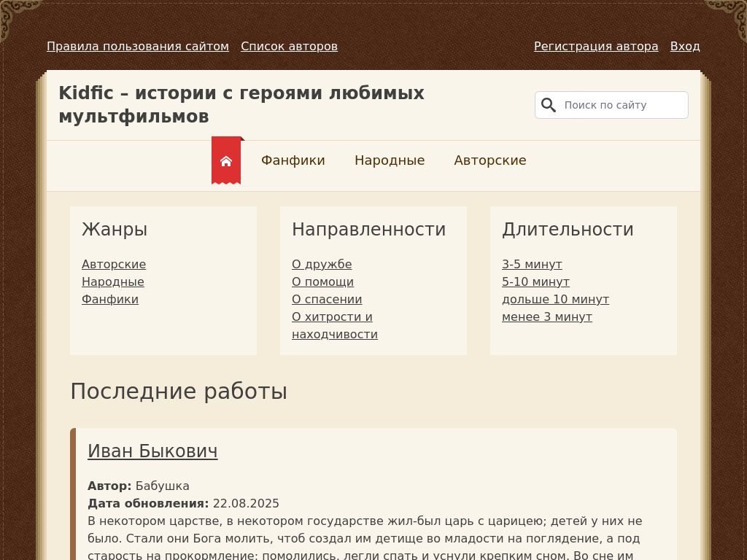Choose the "О дружбе" direction

(322, 264)
